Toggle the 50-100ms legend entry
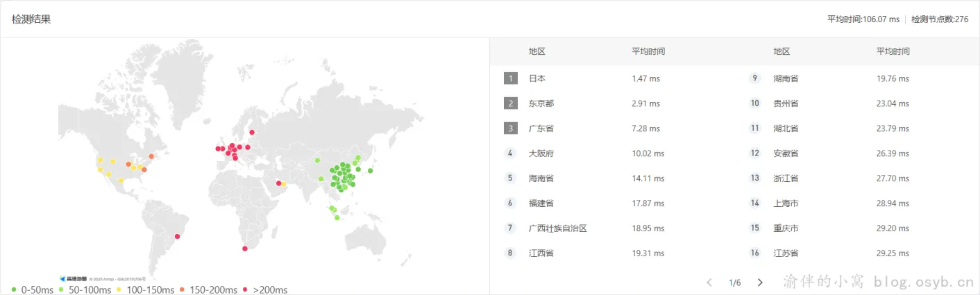This screenshot has width=980, height=295. point(83,289)
